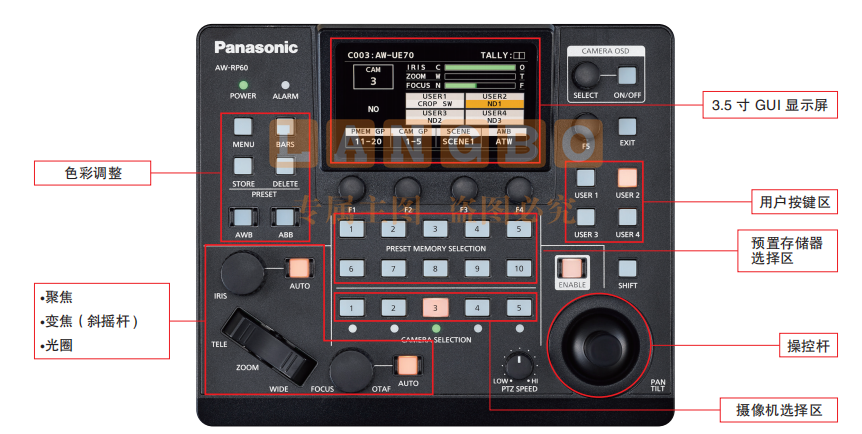The width and height of the screenshot is (862, 434).
Task: Open the AWB ATW screen item
Action: [x=504, y=138]
